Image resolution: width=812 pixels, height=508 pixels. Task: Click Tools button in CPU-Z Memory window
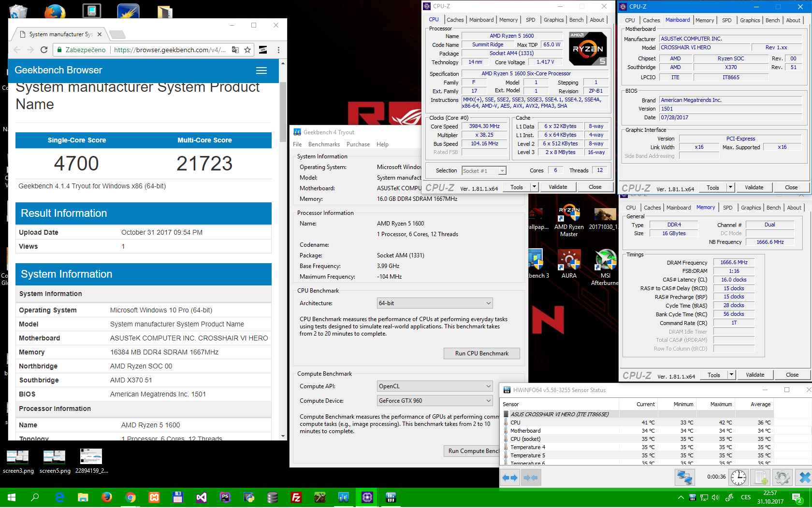[x=714, y=375]
